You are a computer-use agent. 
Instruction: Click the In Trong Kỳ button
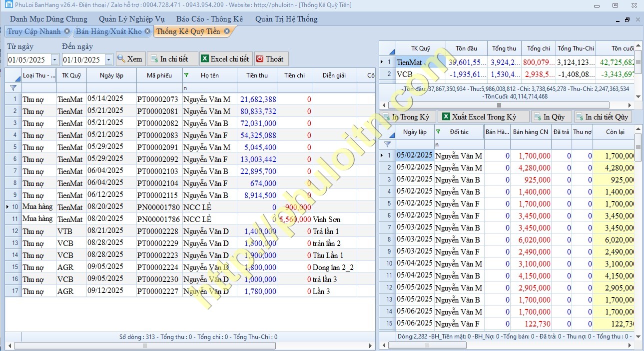pyautogui.click(x=407, y=117)
